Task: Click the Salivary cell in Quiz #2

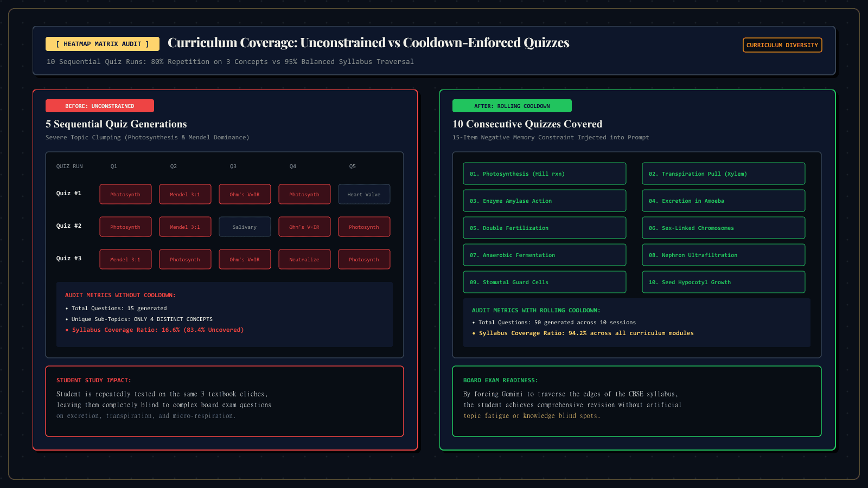Action: pos(245,227)
